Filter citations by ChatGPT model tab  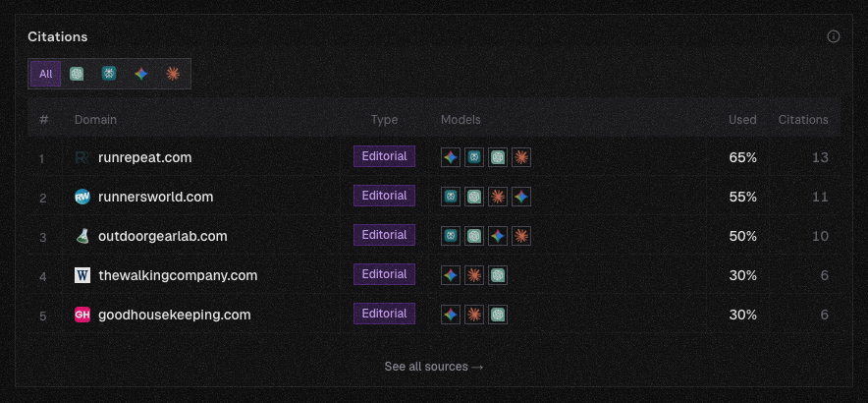click(x=77, y=74)
